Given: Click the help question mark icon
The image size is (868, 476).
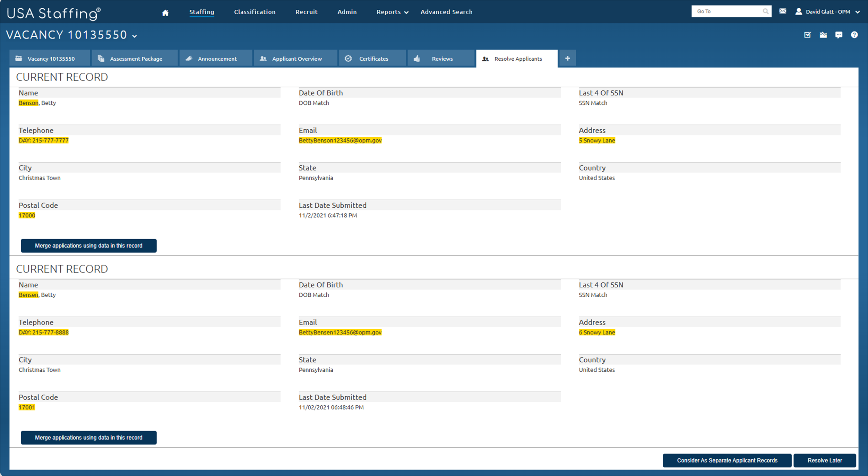Looking at the screenshot, I should click(x=854, y=35).
